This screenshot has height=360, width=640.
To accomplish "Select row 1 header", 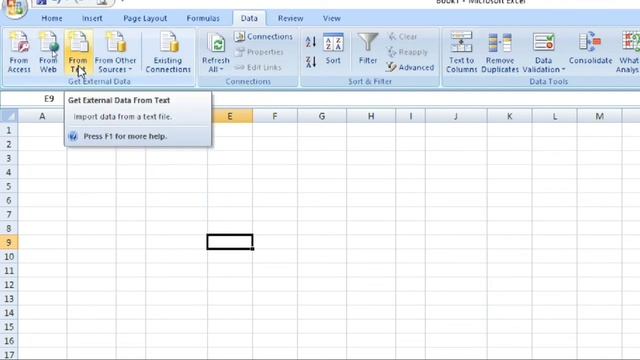I will tap(9, 130).
